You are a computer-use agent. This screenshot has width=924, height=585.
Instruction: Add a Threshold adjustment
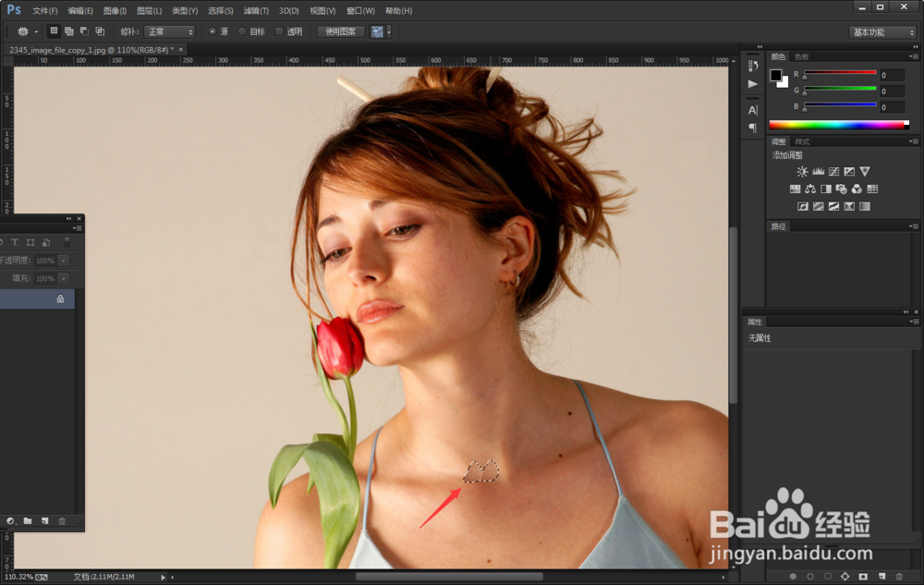point(833,206)
